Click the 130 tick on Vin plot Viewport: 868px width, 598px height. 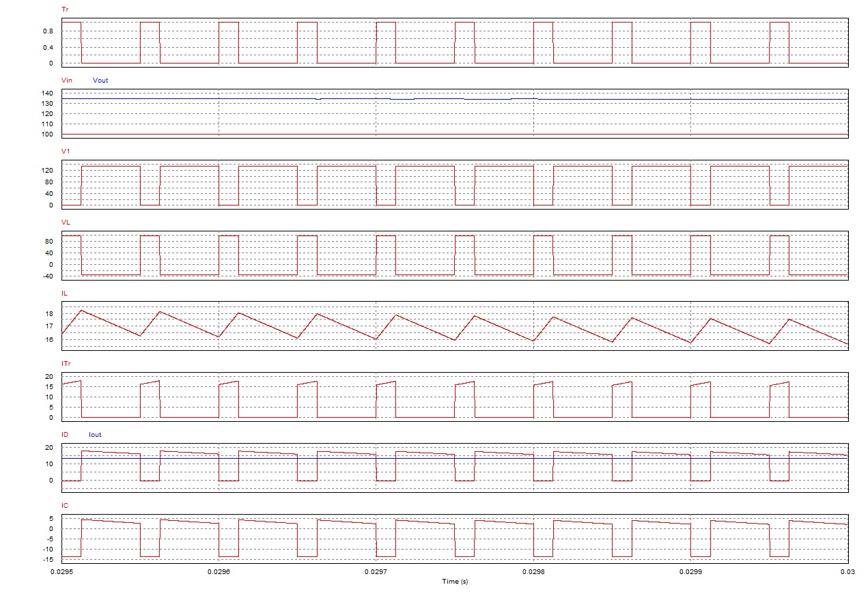point(48,103)
